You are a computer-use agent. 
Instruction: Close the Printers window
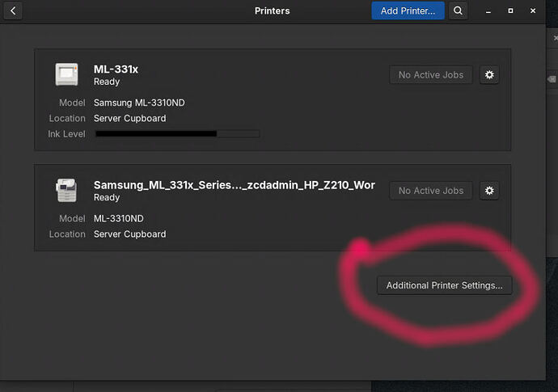533,11
